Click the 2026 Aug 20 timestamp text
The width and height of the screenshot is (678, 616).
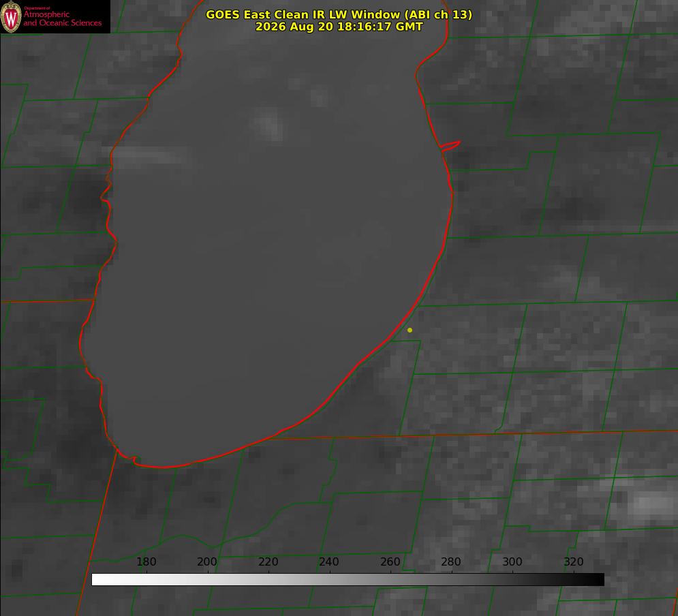(339, 27)
